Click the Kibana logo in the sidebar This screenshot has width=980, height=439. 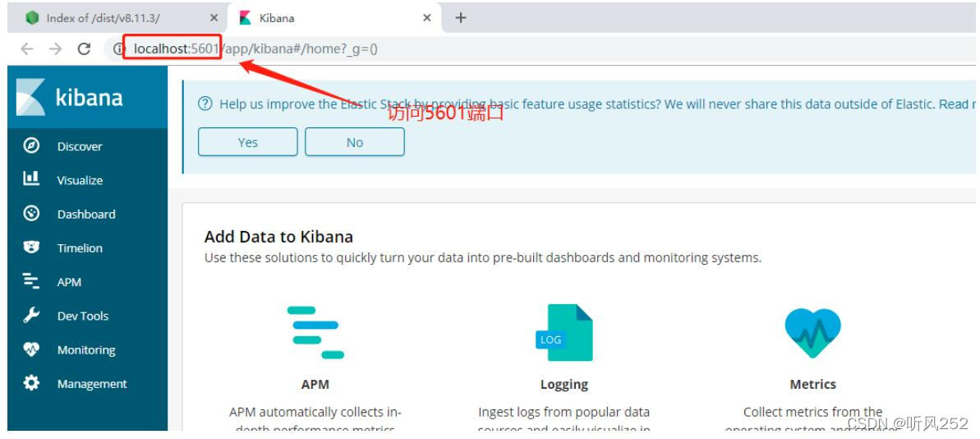point(30,97)
